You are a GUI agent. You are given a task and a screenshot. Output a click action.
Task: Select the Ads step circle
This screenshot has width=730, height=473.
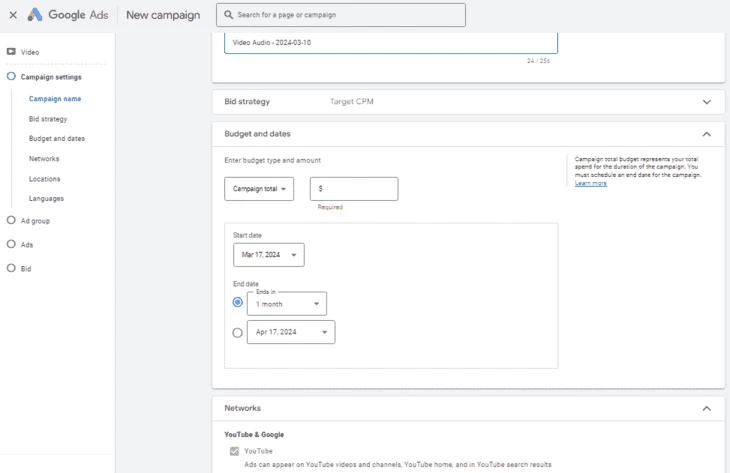pos(11,244)
